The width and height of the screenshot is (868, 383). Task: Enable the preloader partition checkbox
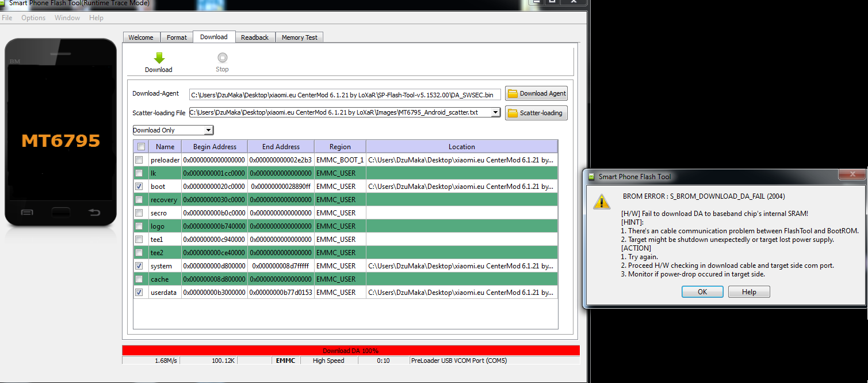tap(139, 160)
